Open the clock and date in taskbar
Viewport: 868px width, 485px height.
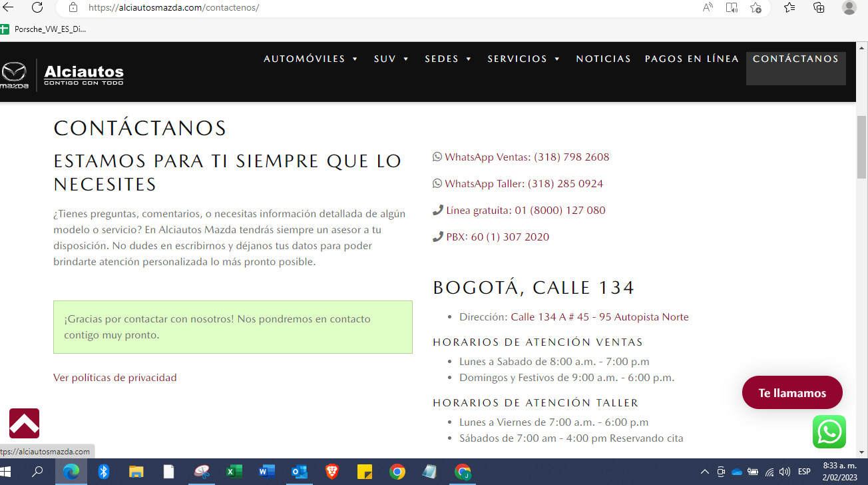(839, 472)
